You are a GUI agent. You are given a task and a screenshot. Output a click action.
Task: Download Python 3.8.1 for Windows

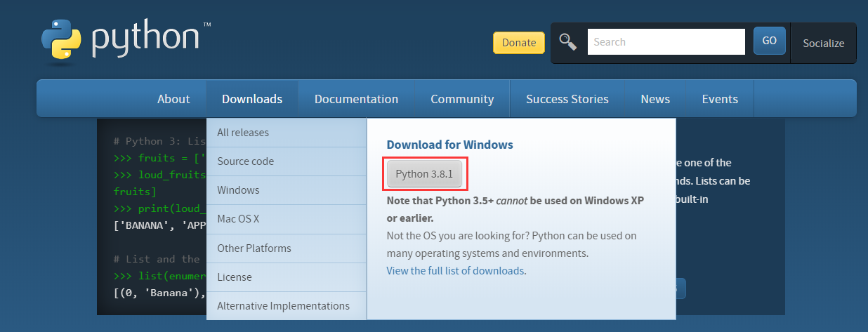(424, 174)
